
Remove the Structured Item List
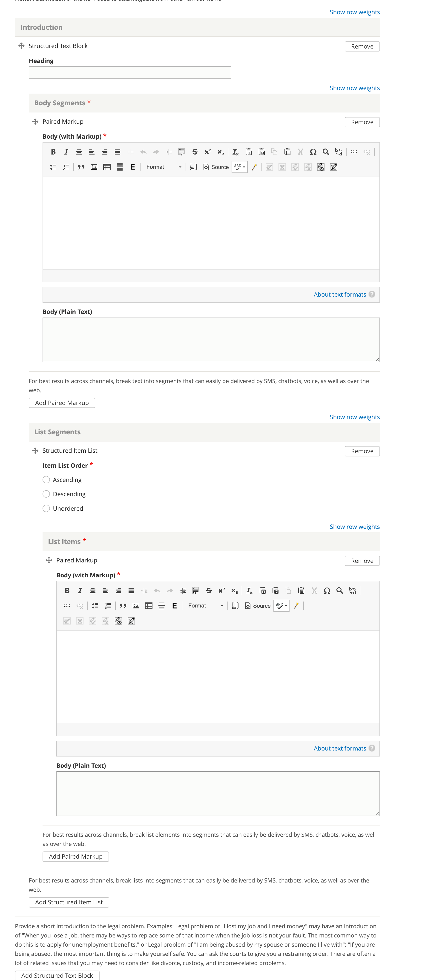[362, 451]
